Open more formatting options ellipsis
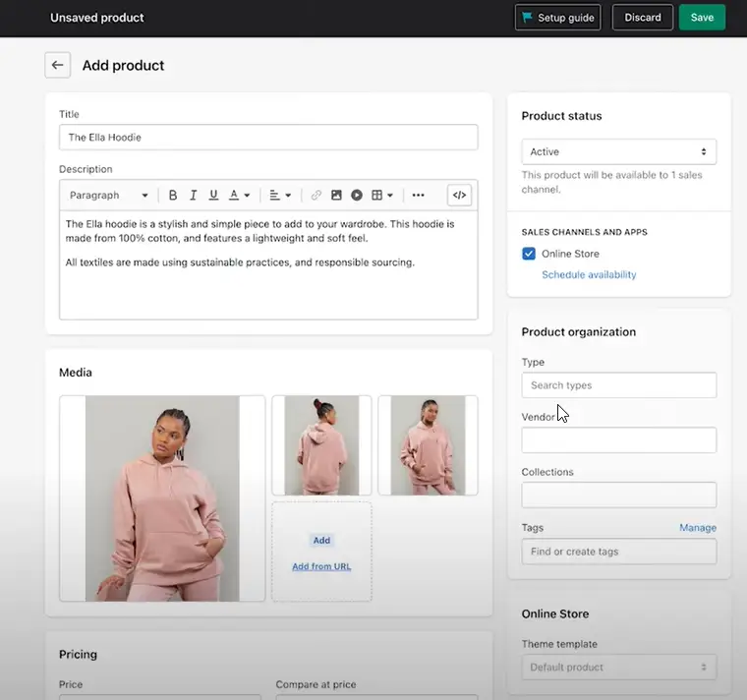 [418, 196]
